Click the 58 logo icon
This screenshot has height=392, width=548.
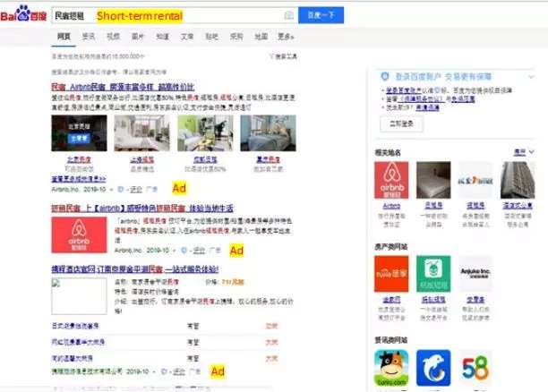tap(475, 368)
